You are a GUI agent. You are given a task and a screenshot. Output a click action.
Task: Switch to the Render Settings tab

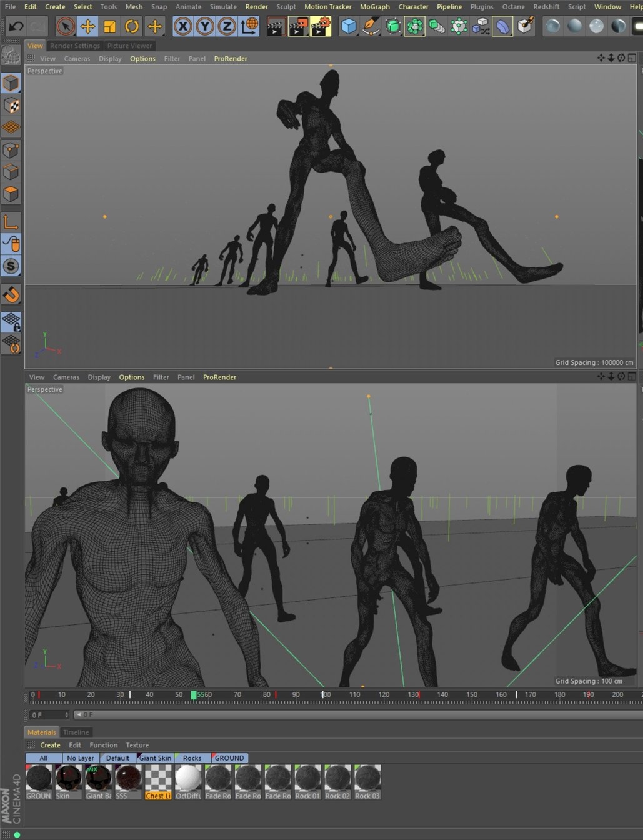(x=75, y=46)
